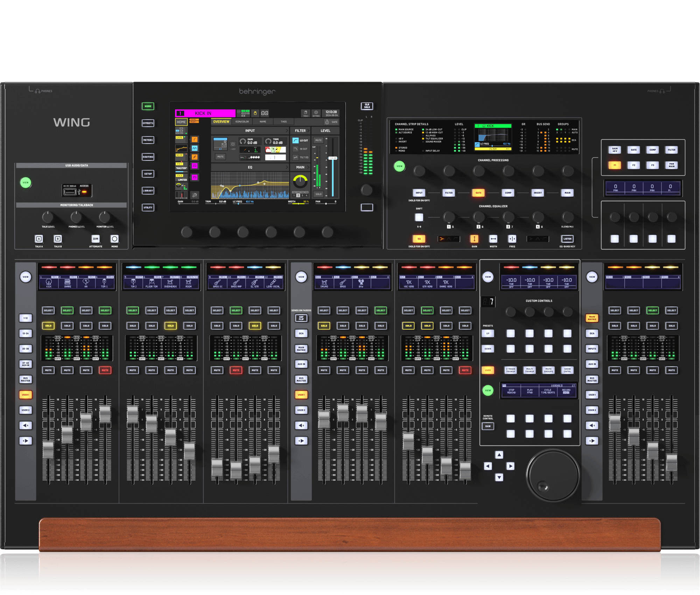Tap the padlock icon on the touchscreen header
The width and height of the screenshot is (700, 595).
click(x=255, y=113)
